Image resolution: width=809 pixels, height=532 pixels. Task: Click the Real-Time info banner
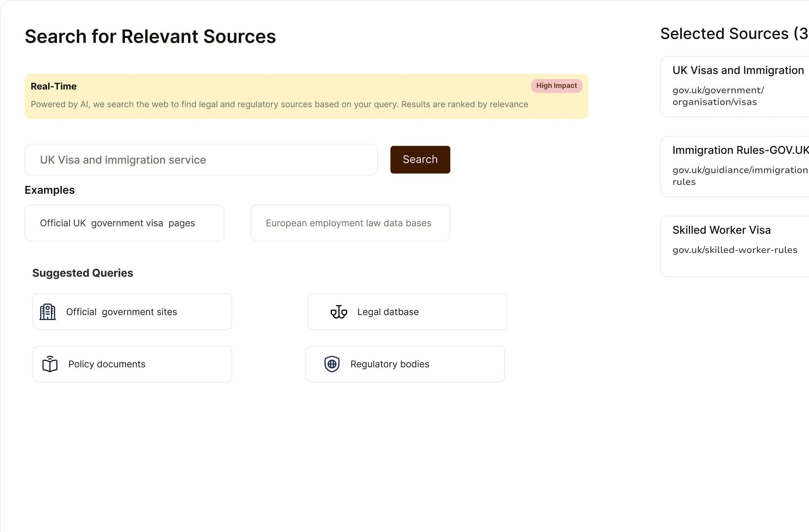[272, 96]
